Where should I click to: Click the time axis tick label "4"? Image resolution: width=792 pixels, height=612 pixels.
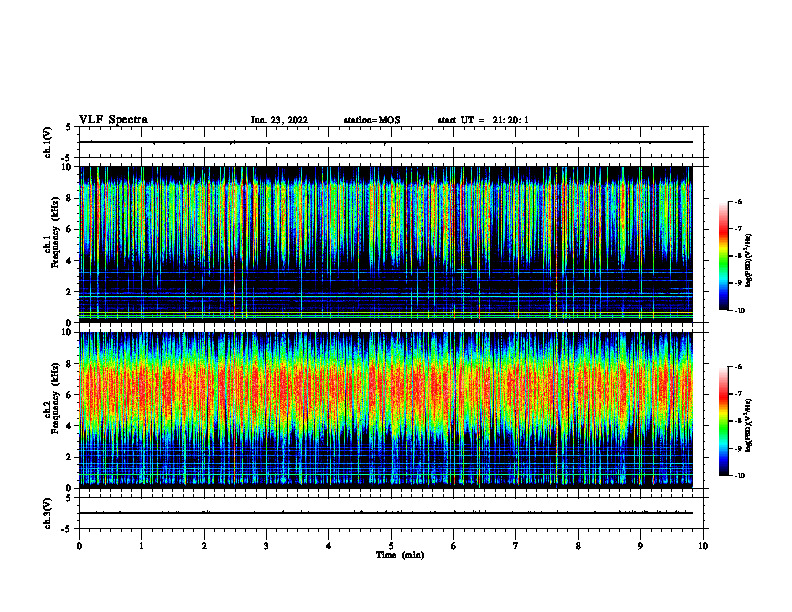coord(329,546)
